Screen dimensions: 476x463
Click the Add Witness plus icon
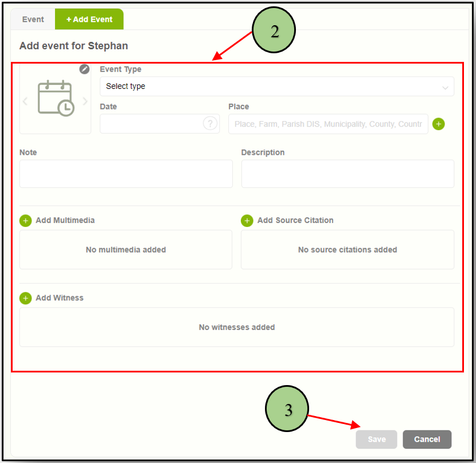[x=25, y=298]
